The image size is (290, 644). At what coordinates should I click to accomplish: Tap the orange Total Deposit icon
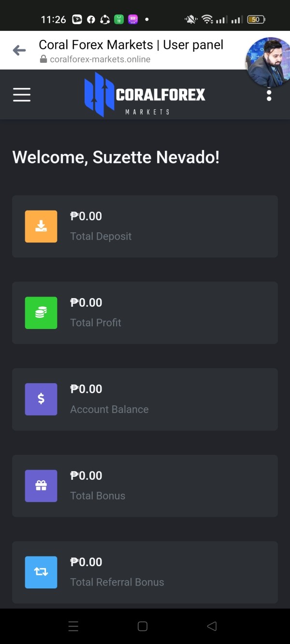(x=41, y=226)
